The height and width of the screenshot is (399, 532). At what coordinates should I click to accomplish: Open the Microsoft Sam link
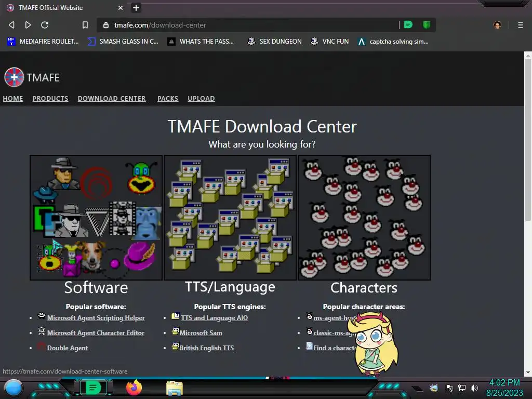coord(201,333)
